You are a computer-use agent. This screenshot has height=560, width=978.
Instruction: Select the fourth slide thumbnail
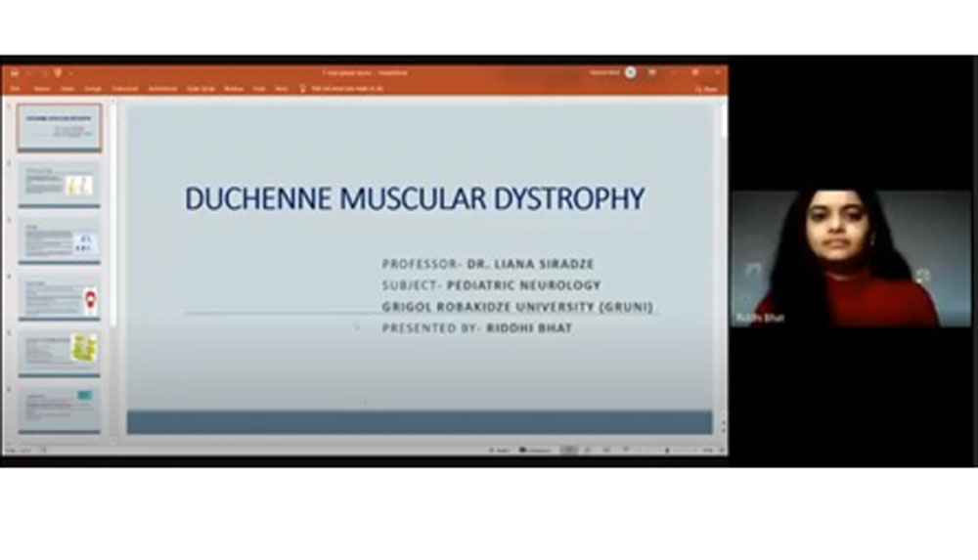(59, 294)
